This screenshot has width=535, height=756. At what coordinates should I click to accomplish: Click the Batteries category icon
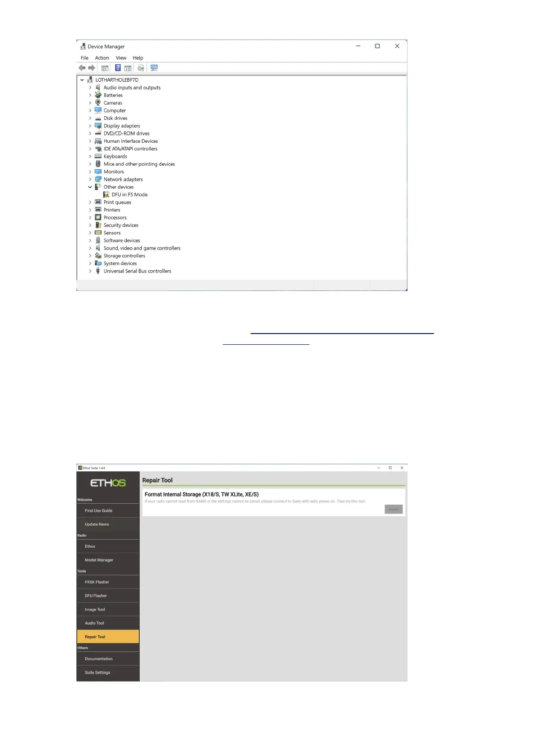tap(98, 95)
